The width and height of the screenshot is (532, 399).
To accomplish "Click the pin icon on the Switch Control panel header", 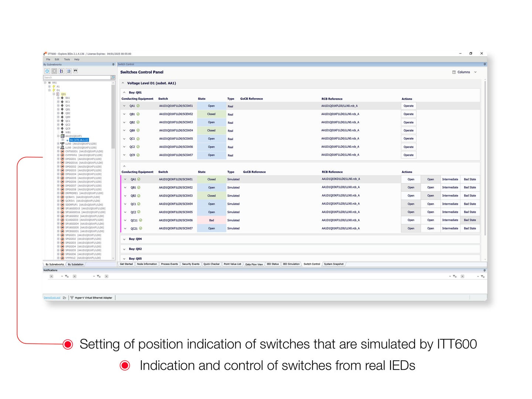I will tap(484, 64).
